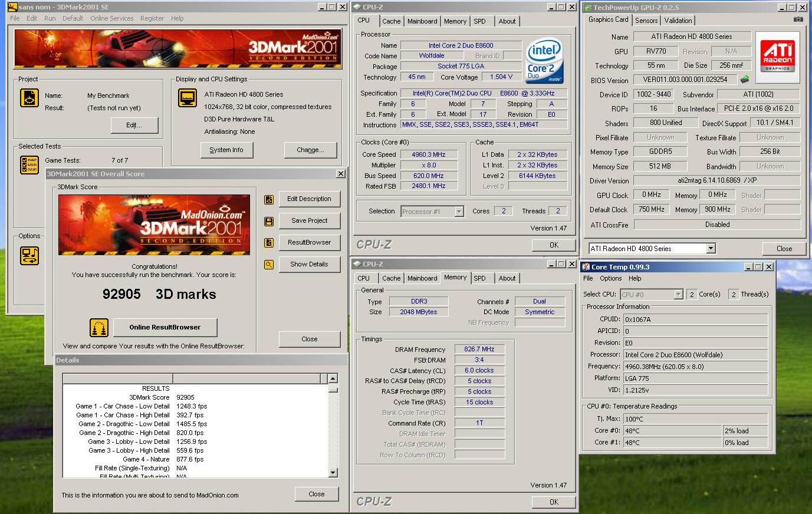Click the Frequency field in Core Temp

(696, 367)
